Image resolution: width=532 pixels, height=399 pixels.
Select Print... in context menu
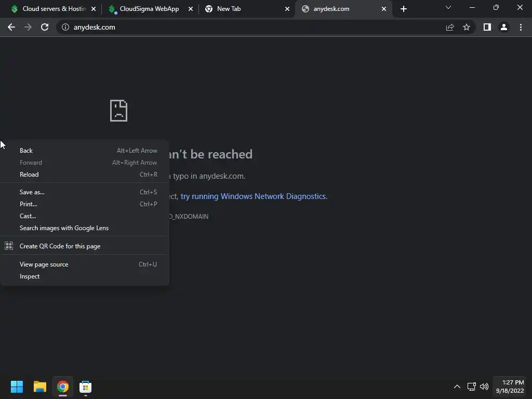point(85,204)
